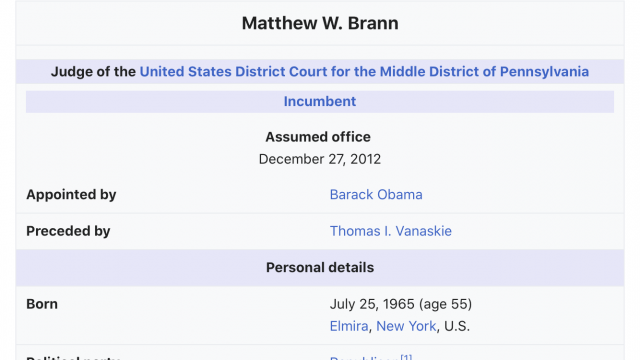Click the U.S. text after New York
This screenshot has width=640, height=360.
pos(457,326)
